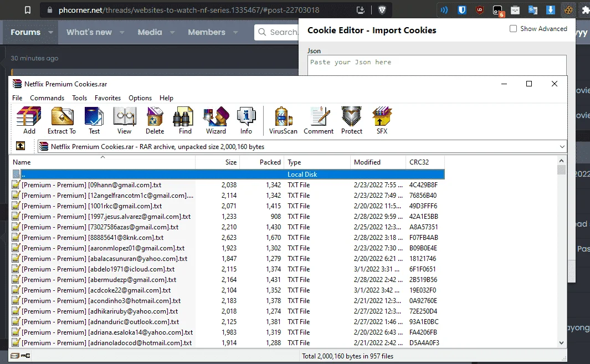Click the browser bookmark icon
This screenshot has height=364, width=590.
[28, 10]
